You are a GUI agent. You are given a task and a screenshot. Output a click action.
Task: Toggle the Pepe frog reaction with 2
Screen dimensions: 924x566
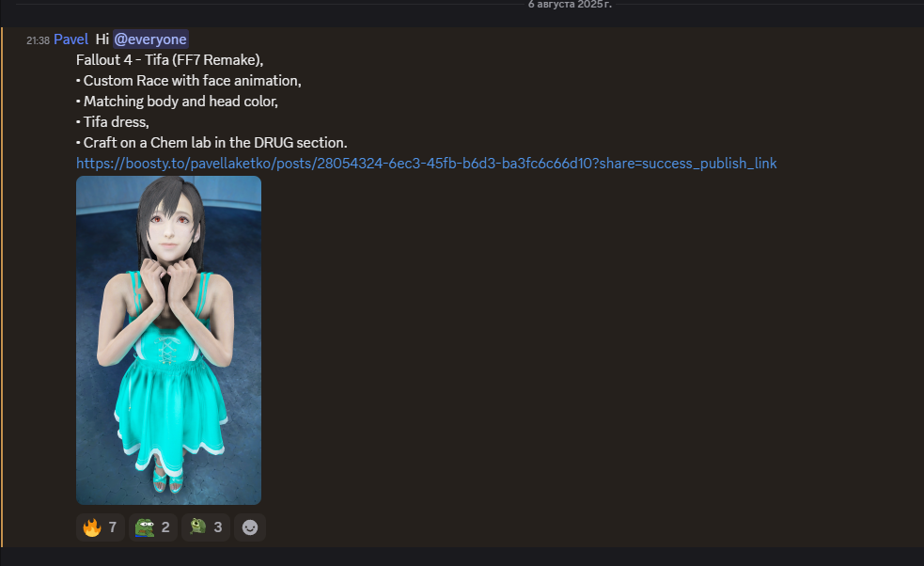pos(152,527)
